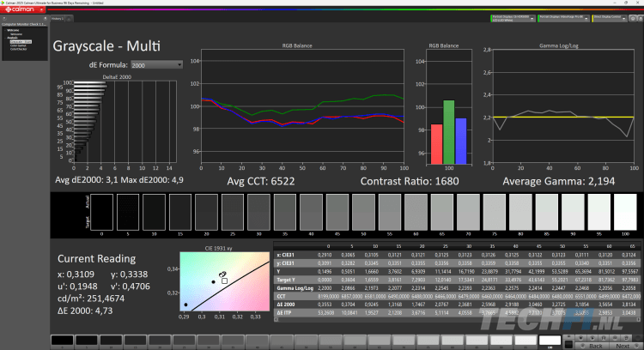Image resolution: width=644 pixels, height=350 pixels.
Task: Click the 90 patch in bottom strip
Action: click(x=501, y=341)
